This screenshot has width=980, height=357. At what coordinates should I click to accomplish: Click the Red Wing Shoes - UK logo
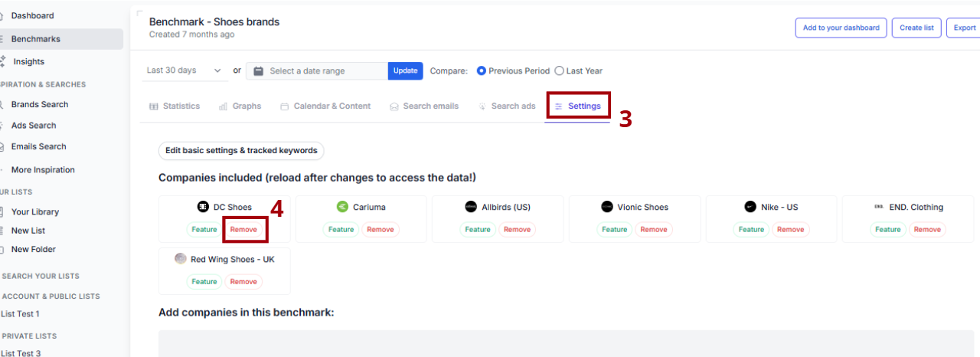[x=180, y=259]
